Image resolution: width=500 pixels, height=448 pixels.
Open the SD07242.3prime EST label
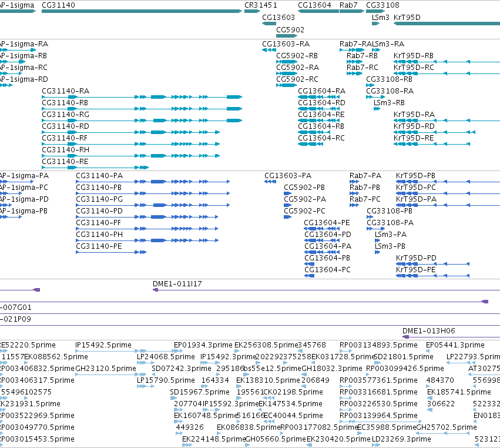coord(182,369)
